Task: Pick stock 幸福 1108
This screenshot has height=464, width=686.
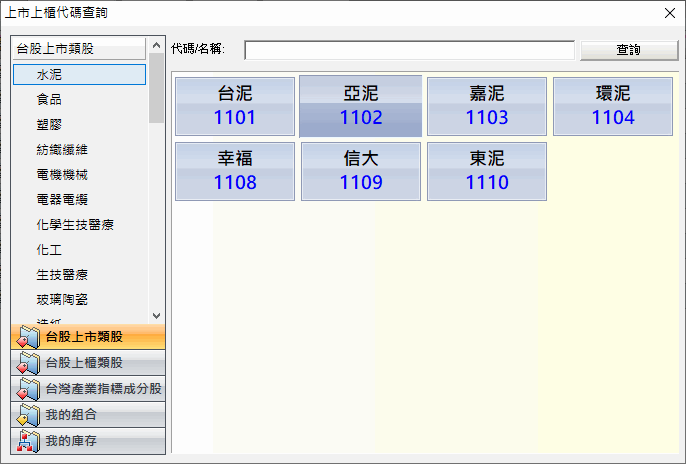Action: coord(235,171)
